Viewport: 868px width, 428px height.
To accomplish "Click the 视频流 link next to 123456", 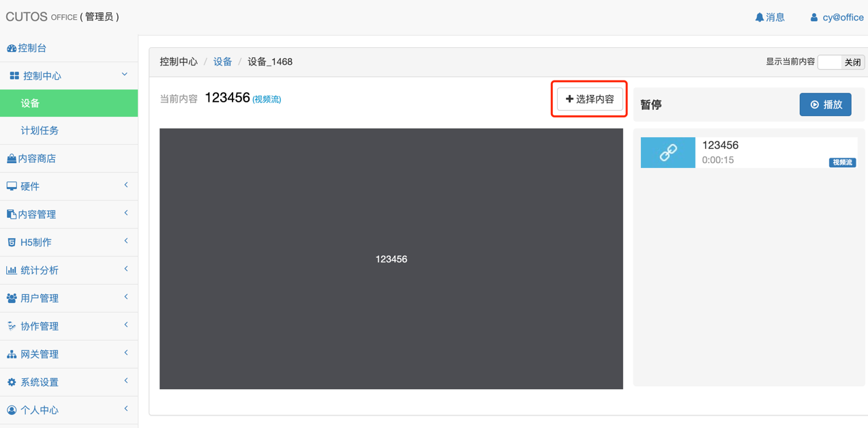I will tap(267, 100).
